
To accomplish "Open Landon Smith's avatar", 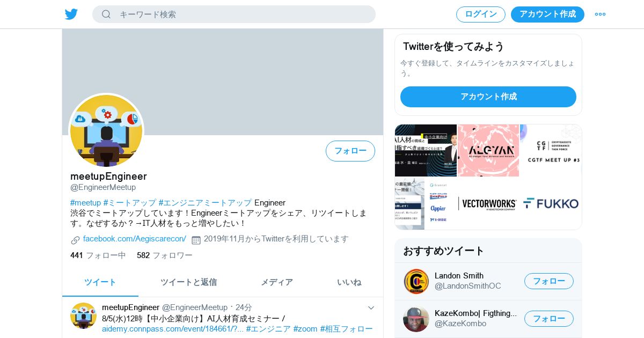I will click(416, 281).
